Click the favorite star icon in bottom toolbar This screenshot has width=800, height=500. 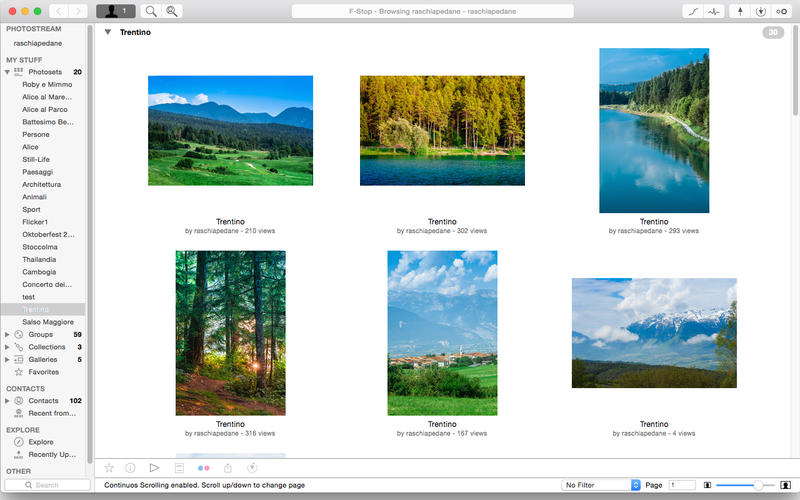coord(109,467)
